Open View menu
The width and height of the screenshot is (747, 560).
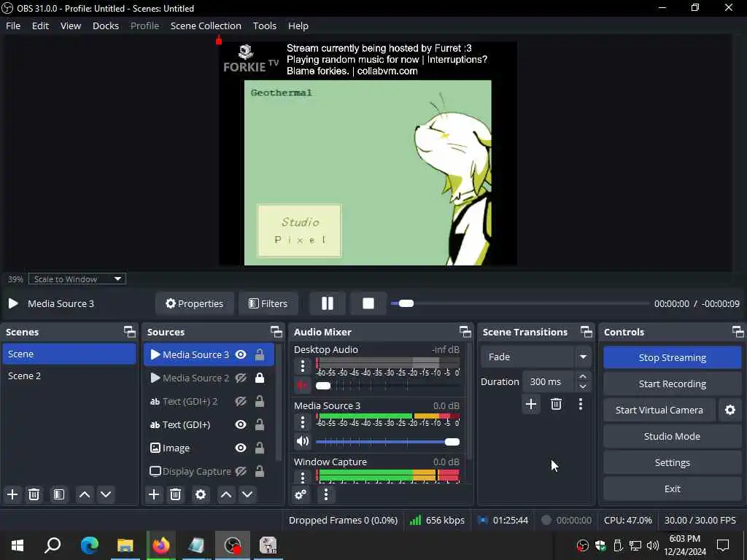pos(71,26)
